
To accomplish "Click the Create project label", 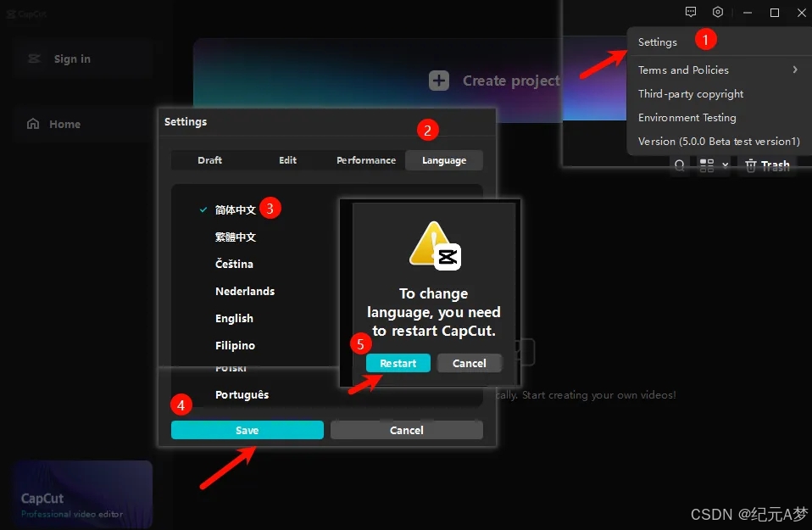I will point(511,81).
